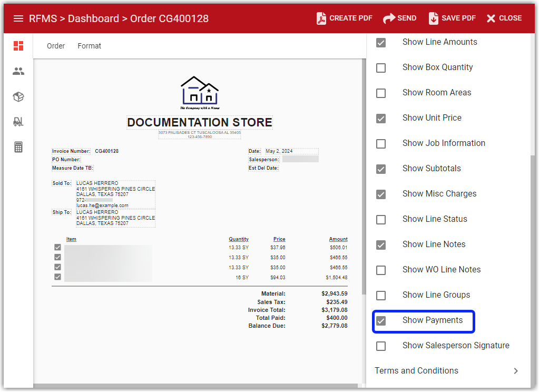The height and width of the screenshot is (392, 539).
Task: Open the Products box sidebar icon
Action: point(18,96)
